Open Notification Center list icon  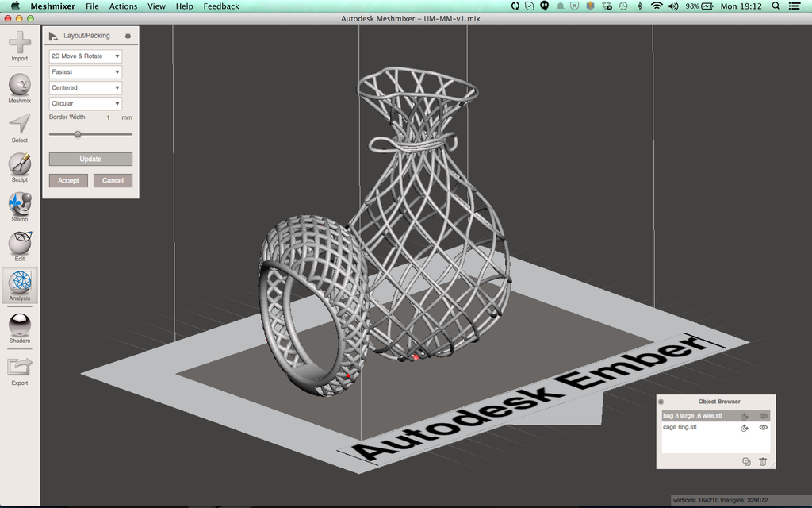795,6
